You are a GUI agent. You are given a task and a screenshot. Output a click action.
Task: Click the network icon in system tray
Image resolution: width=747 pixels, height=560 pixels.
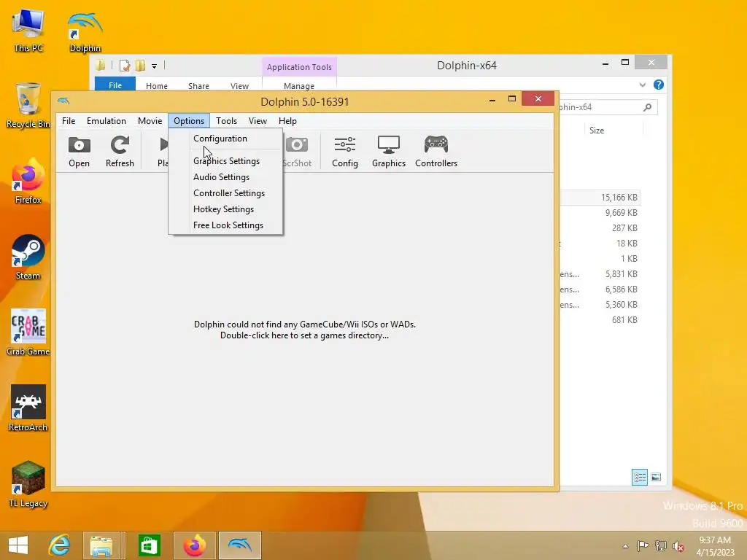click(661, 545)
